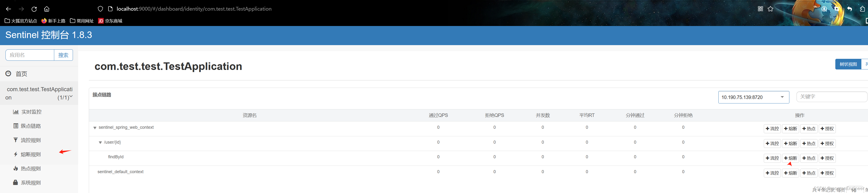Add 熔断 rule for /user/{id}
The width and height of the screenshot is (868, 193).
[791, 144]
